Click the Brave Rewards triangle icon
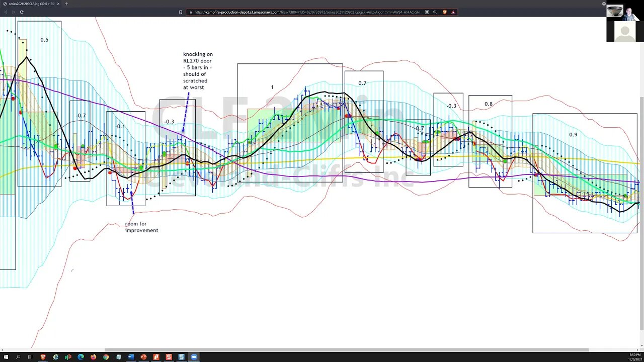The image size is (644, 362). [453, 12]
